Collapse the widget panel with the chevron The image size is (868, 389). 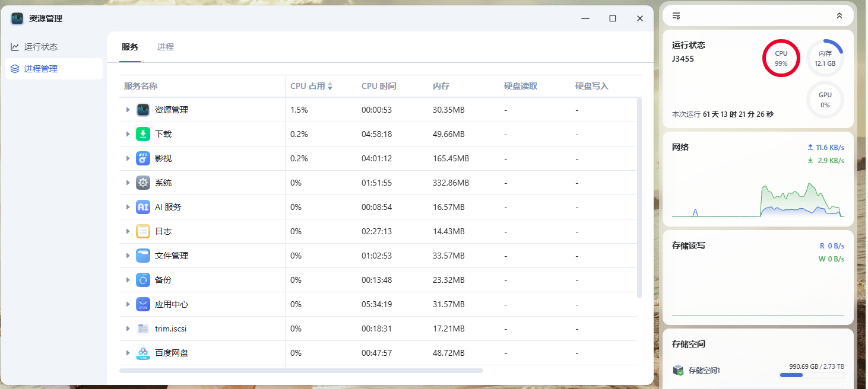pos(839,15)
